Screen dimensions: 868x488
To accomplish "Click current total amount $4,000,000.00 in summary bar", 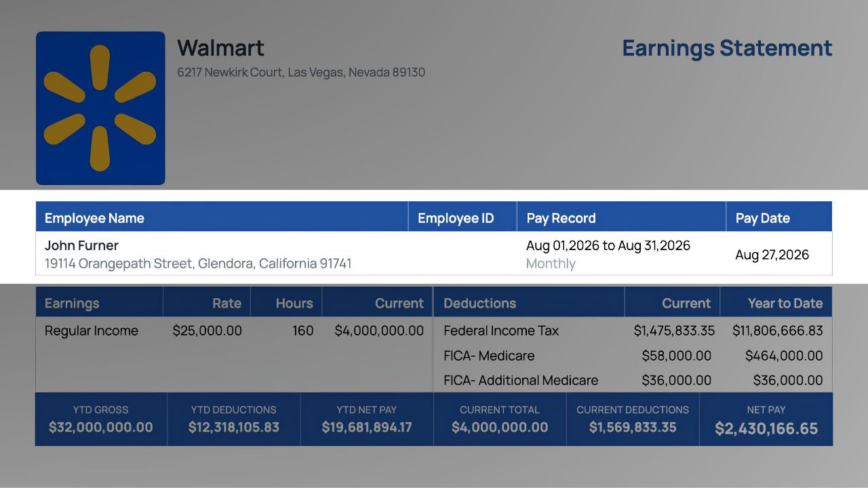I will 500,428.
